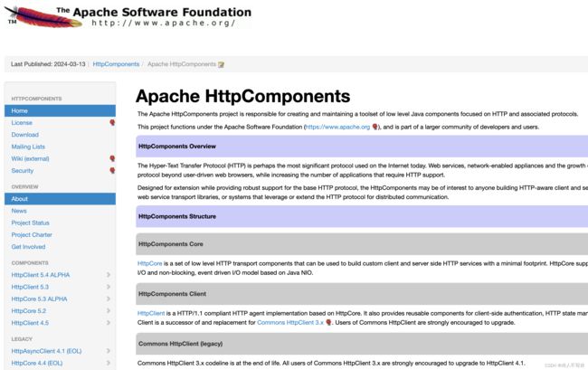
Task: Click external link icon beside License
Action: (112, 123)
